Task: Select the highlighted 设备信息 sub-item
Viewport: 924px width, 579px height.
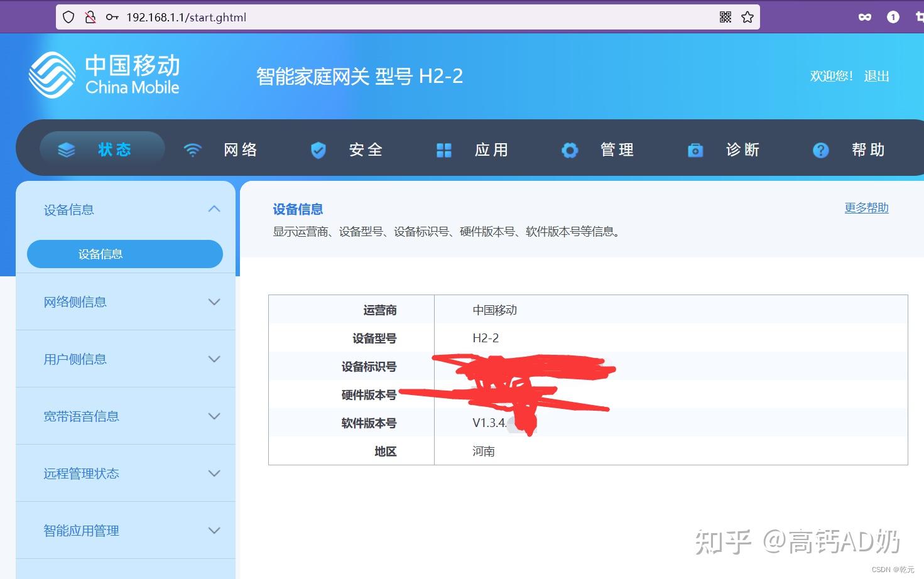Action: (125, 254)
